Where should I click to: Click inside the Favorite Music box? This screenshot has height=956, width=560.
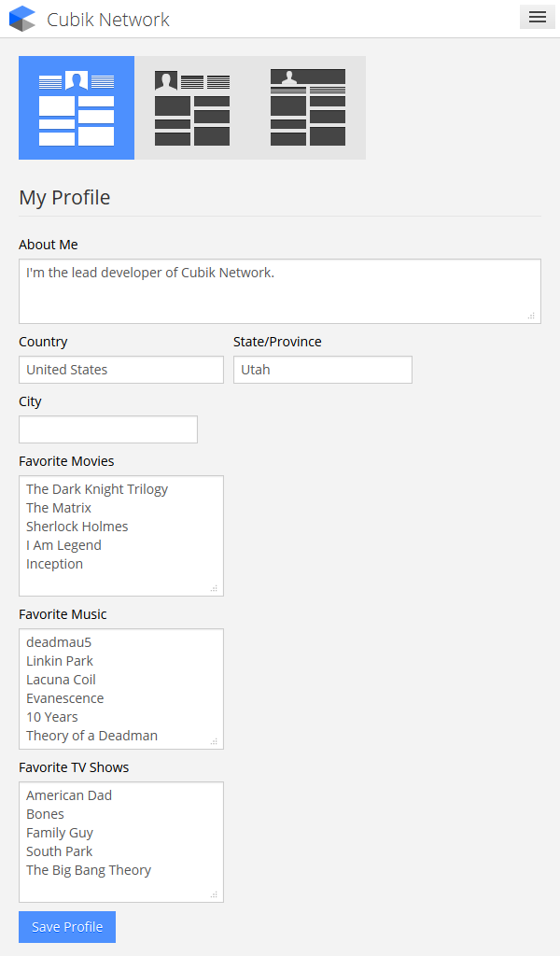click(x=121, y=689)
